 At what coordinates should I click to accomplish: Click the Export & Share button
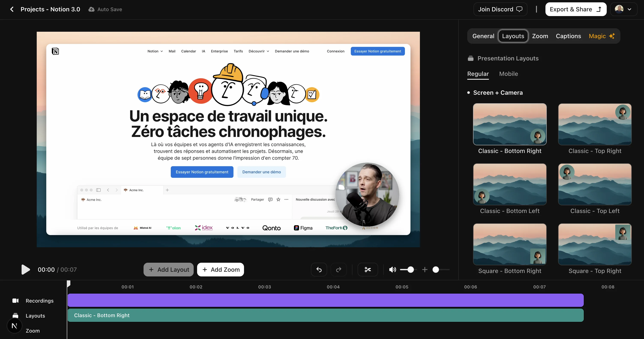[x=575, y=9]
